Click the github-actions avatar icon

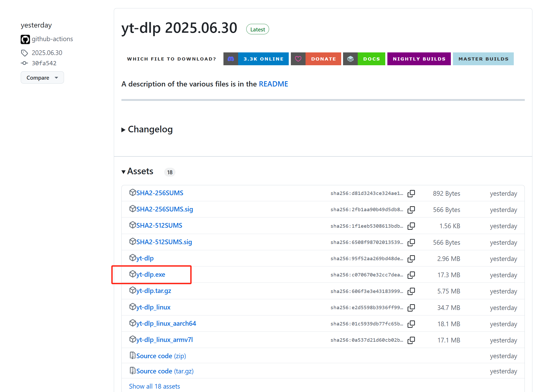(x=25, y=39)
